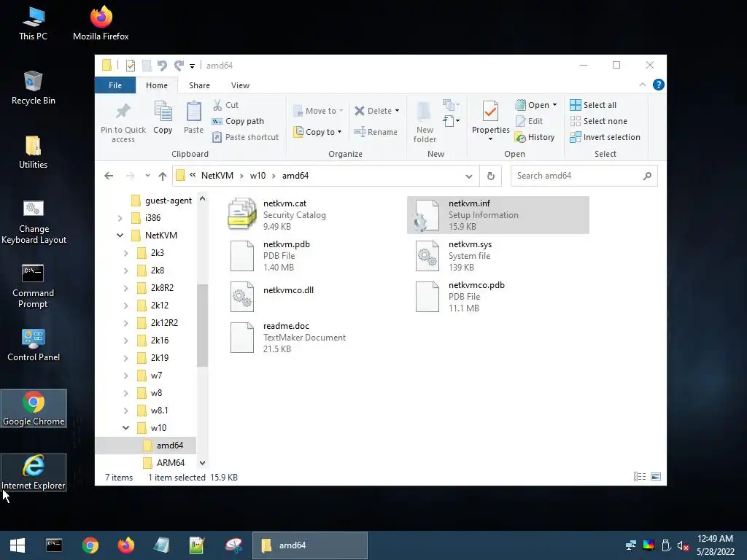Switch to large icons view in status bar
747x560 pixels.
(656, 477)
